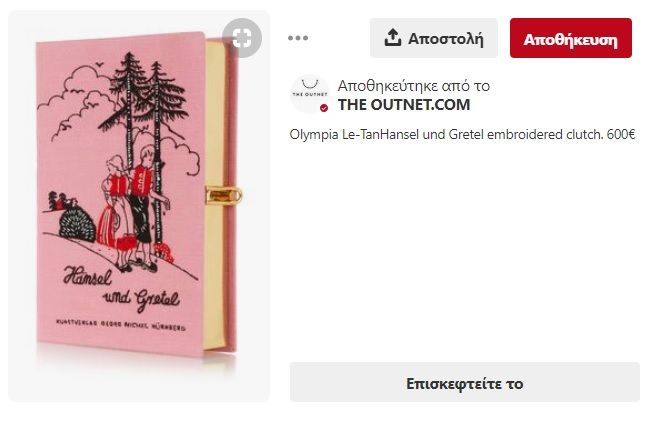Visit the site via Επισκεφτείτε το
The image size is (660, 430).
tap(465, 382)
